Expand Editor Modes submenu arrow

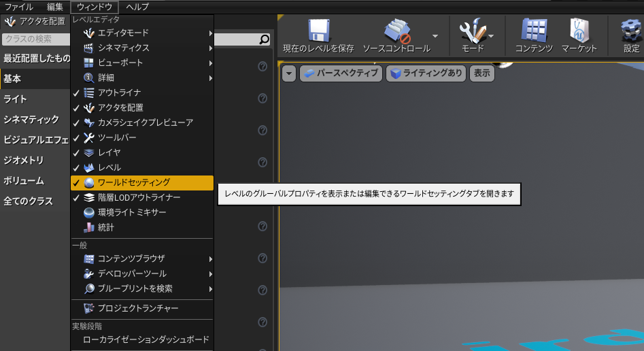tap(210, 33)
